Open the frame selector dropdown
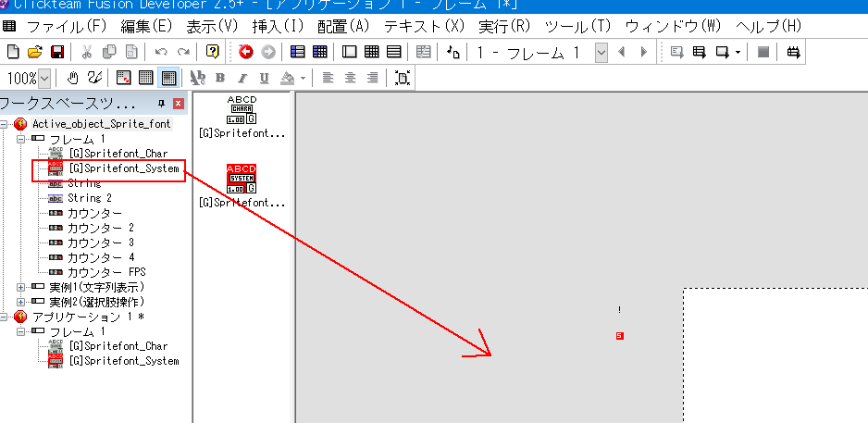 click(x=601, y=53)
